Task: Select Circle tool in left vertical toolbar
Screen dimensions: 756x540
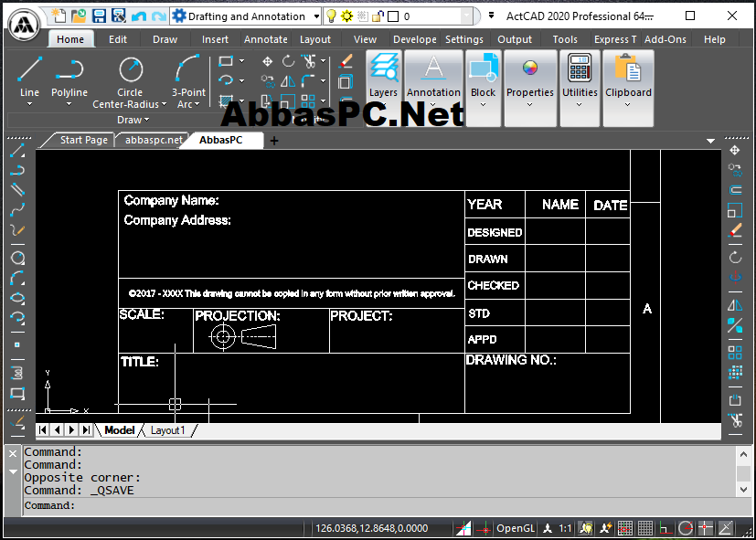Action: [x=18, y=258]
